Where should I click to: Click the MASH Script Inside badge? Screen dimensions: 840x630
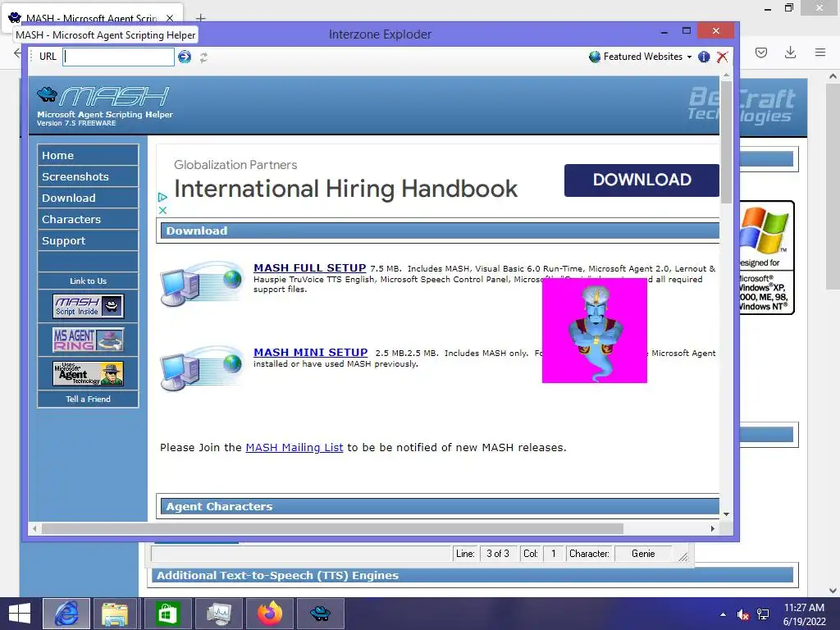[x=89, y=307]
